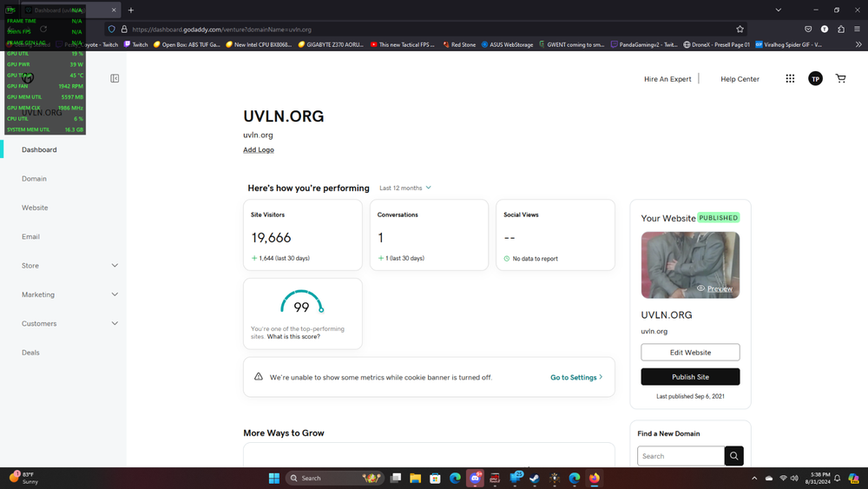Open the Last 12 months period dropdown
868x489 pixels.
pos(405,188)
